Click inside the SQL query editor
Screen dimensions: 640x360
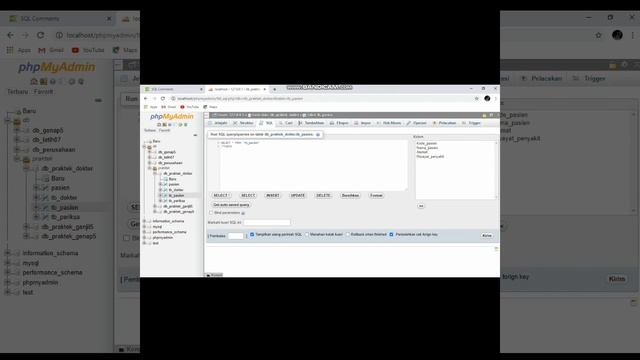(313, 165)
